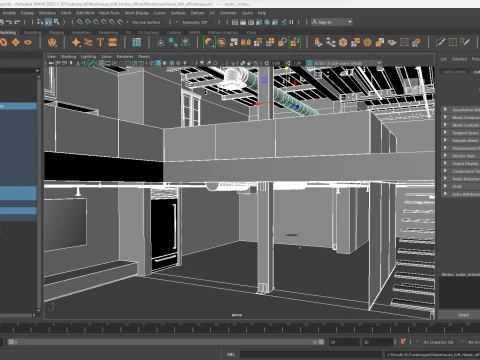The width and height of the screenshot is (480, 360).
Task: Toggle snap to curves icon
Action: 88,22
